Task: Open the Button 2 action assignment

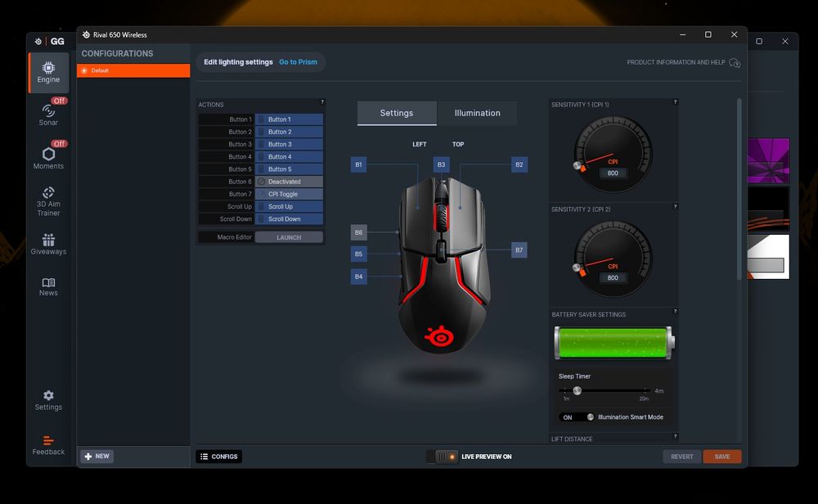Action: coord(289,132)
